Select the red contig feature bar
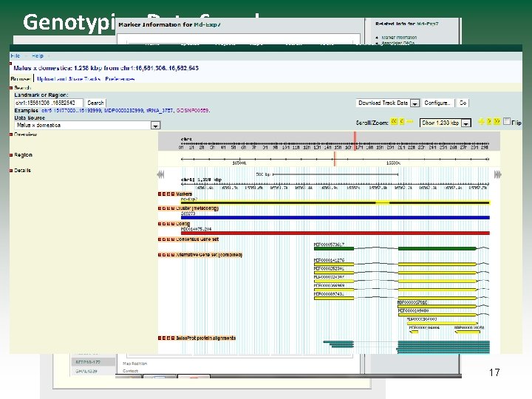 click(x=335, y=233)
